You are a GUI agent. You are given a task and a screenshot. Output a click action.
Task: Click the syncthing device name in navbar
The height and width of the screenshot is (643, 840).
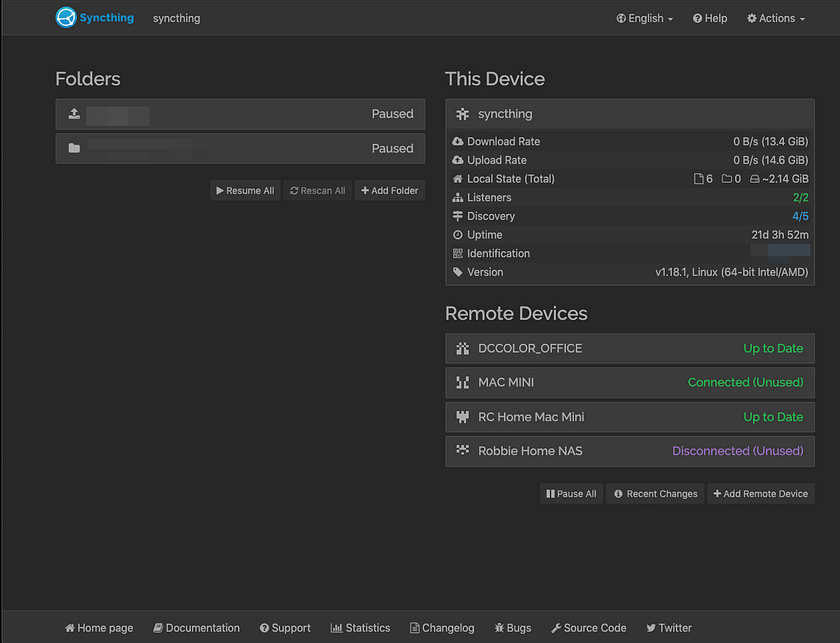point(176,18)
